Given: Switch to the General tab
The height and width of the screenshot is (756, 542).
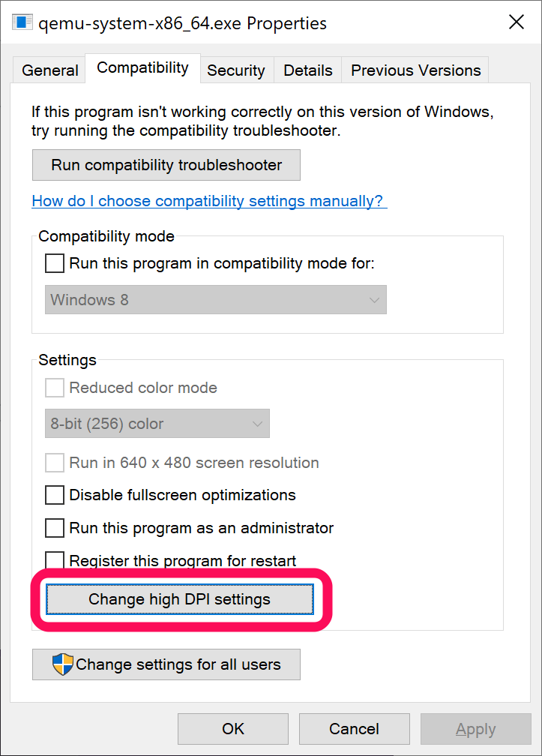Looking at the screenshot, I should [49, 70].
